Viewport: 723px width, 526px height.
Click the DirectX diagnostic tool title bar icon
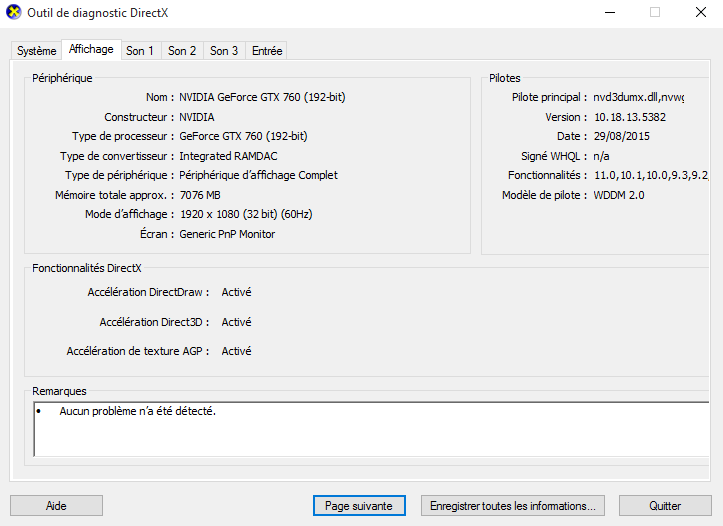click(x=14, y=12)
